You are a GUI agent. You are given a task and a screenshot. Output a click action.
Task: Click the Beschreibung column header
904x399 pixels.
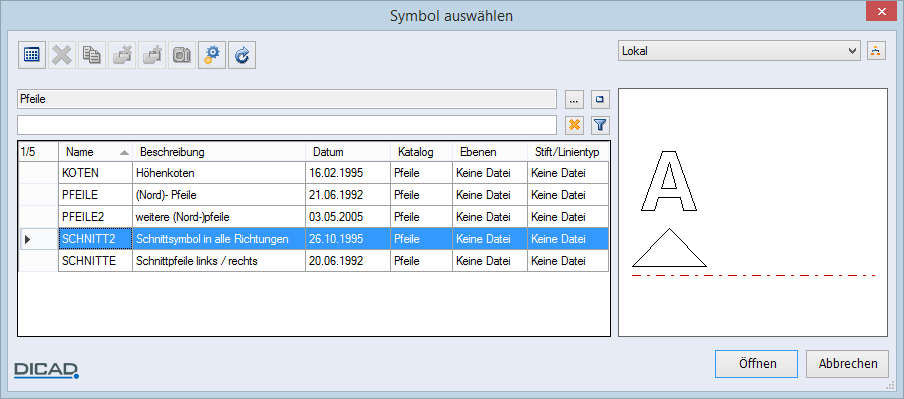point(219,152)
